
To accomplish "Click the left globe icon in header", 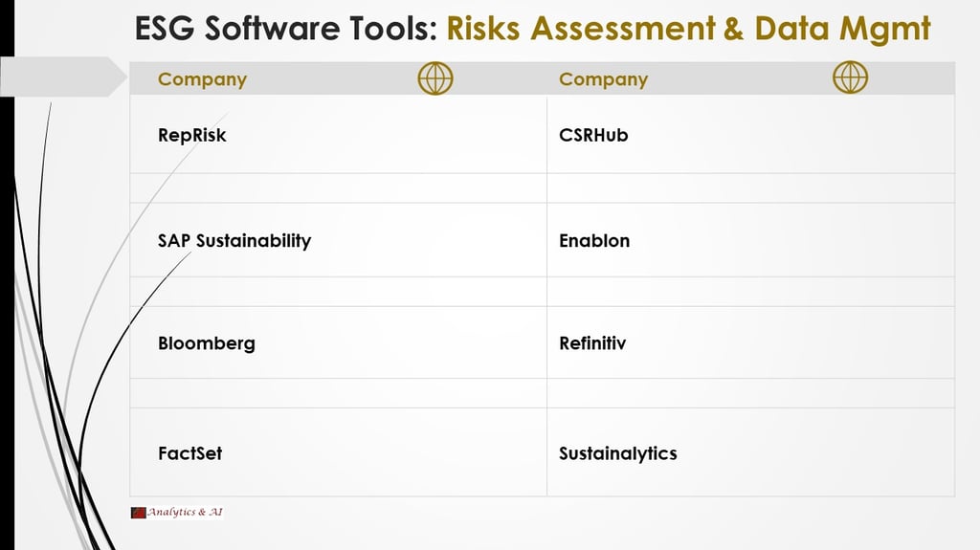I will (435, 78).
